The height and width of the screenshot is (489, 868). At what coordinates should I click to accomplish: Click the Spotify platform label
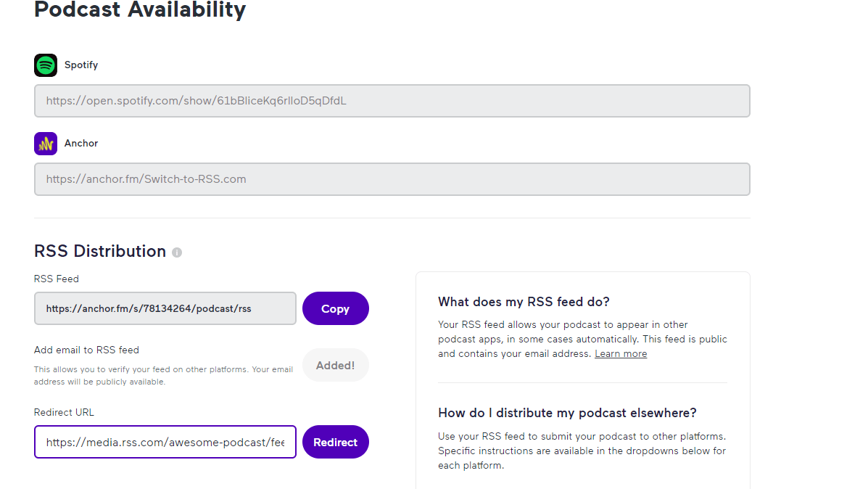[x=81, y=65]
